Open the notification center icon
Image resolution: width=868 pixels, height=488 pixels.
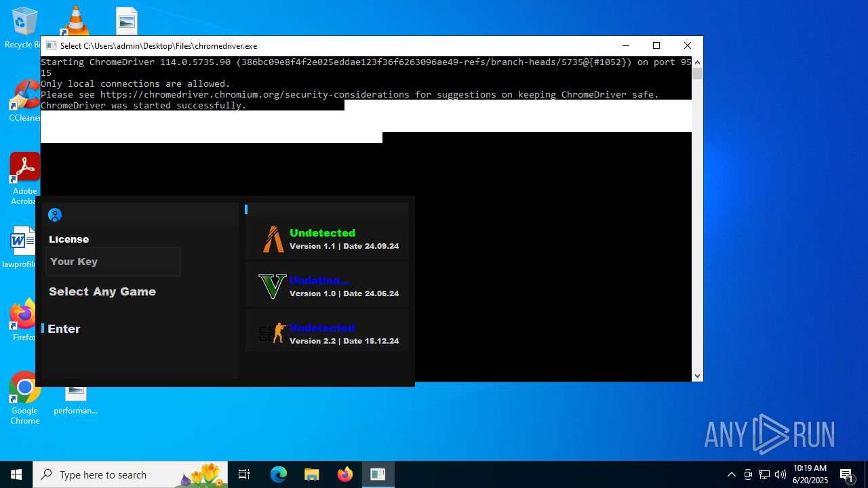point(847,474)
